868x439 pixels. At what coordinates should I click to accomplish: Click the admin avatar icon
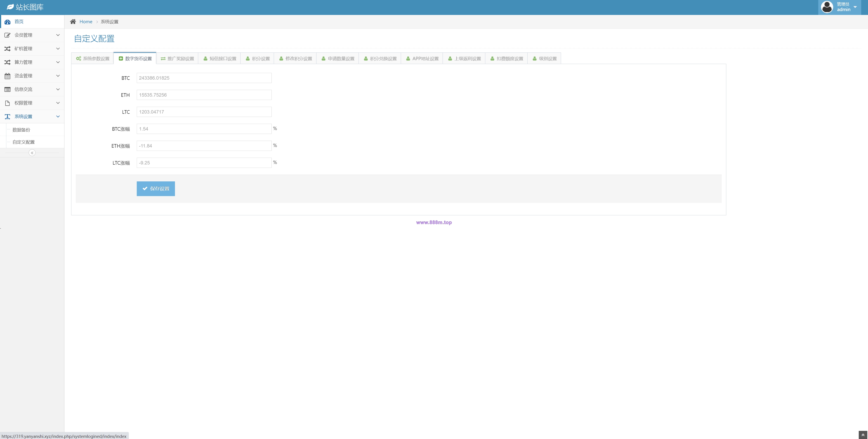pos(827,7)
